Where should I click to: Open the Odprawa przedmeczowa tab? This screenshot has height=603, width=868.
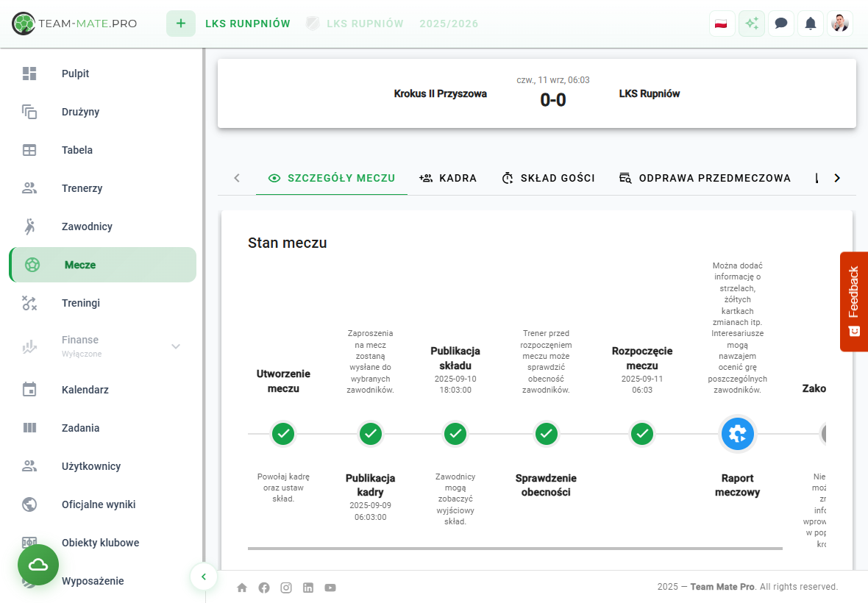705,178
